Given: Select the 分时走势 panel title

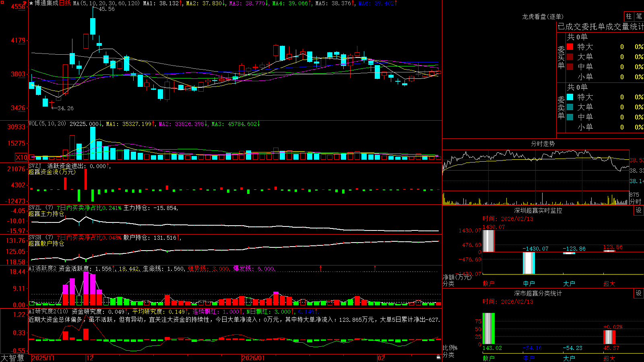Looking at the screenshot, I should 543,144.
